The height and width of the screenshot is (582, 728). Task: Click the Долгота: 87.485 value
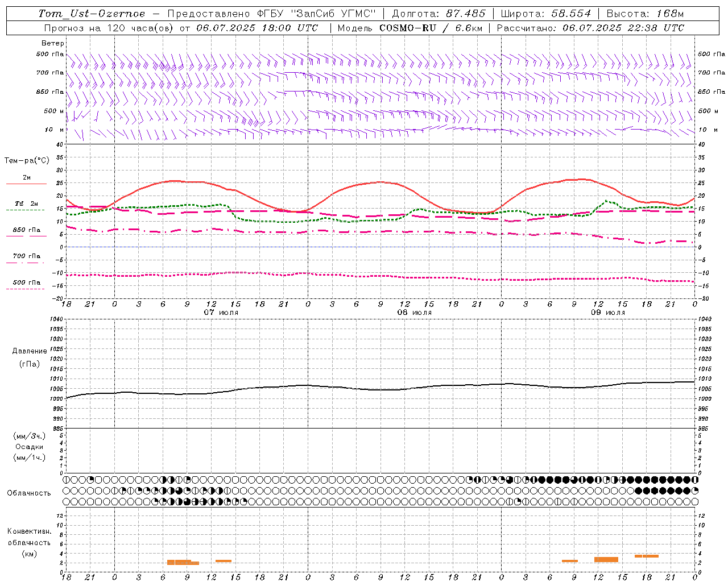point(439,14)
